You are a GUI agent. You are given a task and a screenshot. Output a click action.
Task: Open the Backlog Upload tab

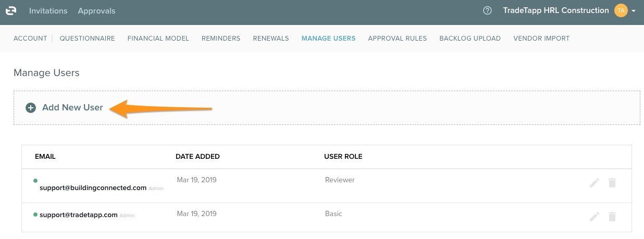click(469, 38)
